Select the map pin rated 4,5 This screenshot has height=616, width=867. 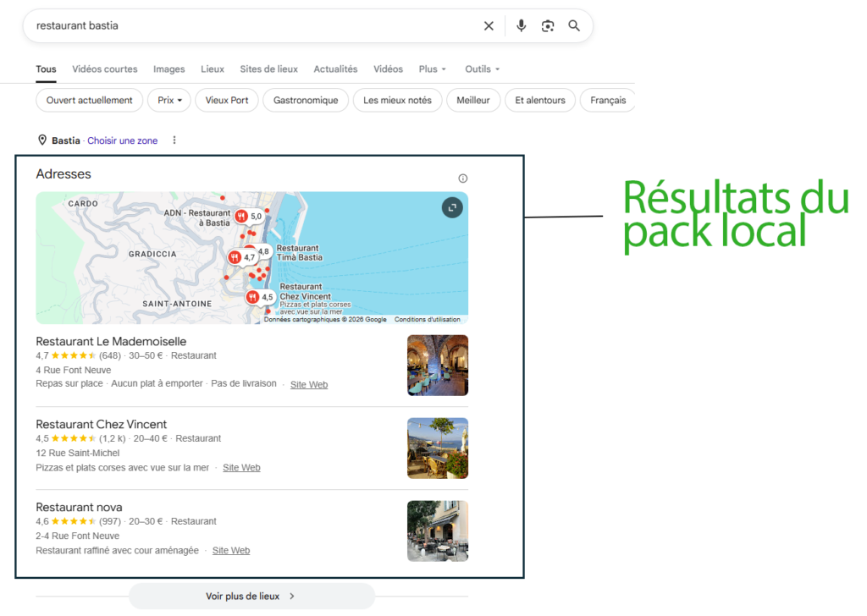(x=260, y=297)
